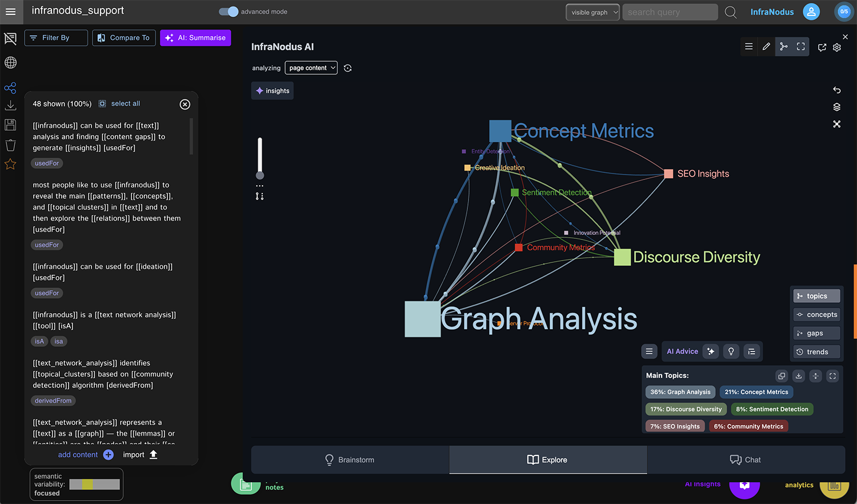This screenshot has width=857, height=504.
Task: Click the undo arrow icon near the graph
Action: 836,90
